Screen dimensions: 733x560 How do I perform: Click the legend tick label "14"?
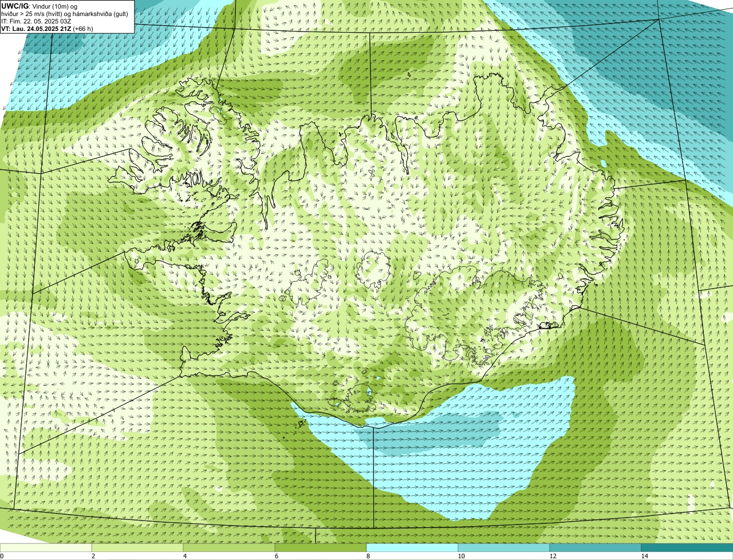644,556
